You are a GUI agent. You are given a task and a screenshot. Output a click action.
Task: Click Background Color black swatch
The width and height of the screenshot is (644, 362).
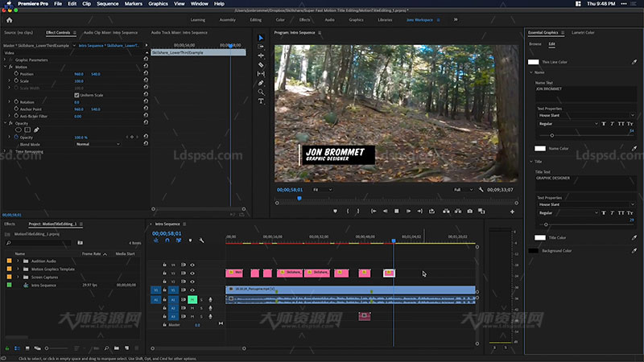pyautogui.click(x=533, y=251)
